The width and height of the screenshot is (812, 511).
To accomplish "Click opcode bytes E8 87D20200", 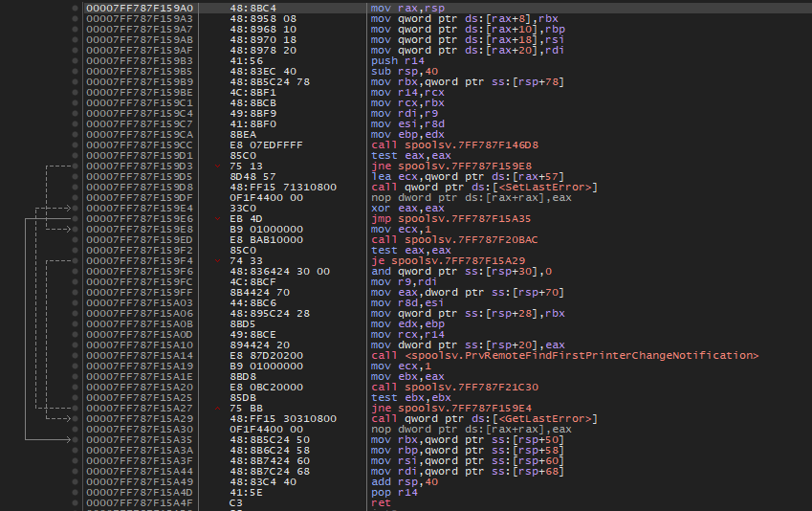I will point(266,356).
